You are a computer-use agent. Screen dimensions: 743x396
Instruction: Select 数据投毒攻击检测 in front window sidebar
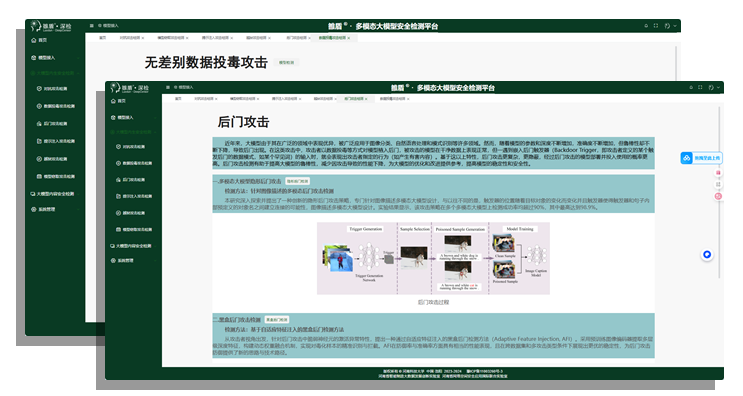coord(134,163)
